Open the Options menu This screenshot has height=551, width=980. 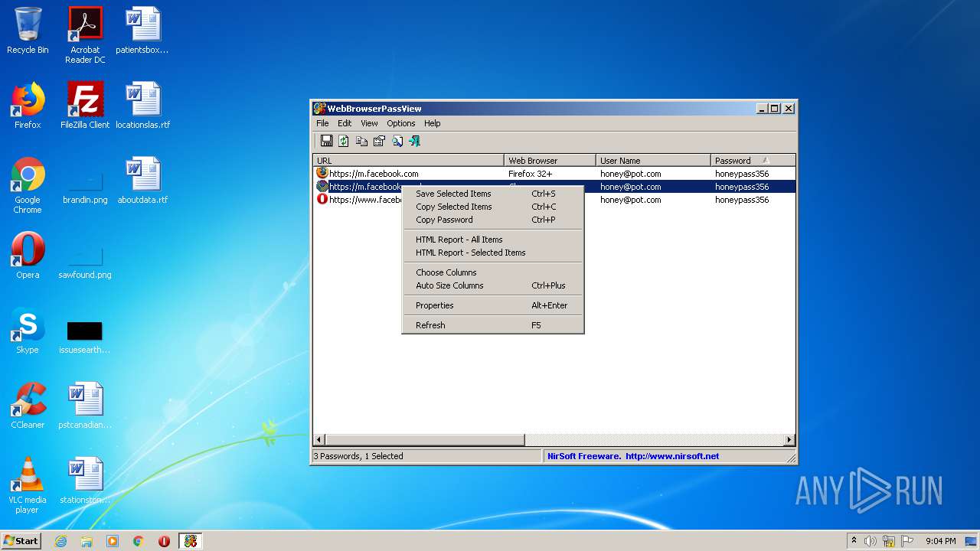pos(400,123)
